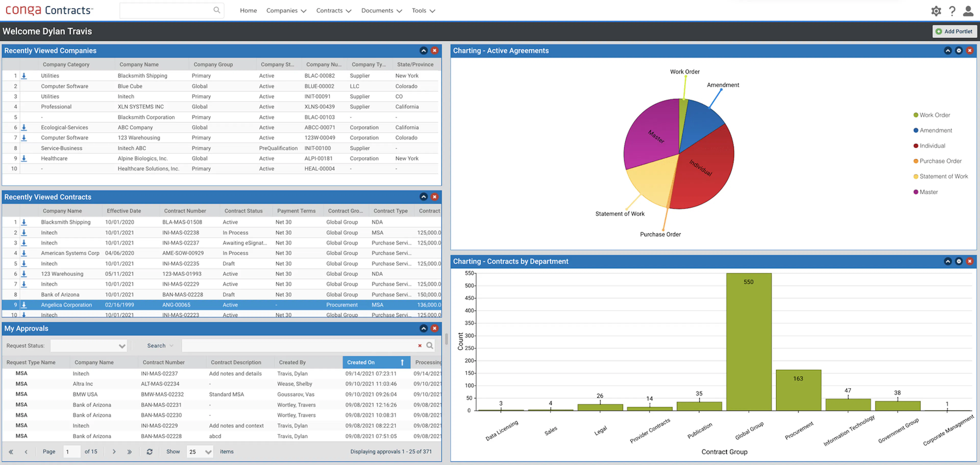
Task: Open the Show items per page dropdown
Action: coord(200,451)
